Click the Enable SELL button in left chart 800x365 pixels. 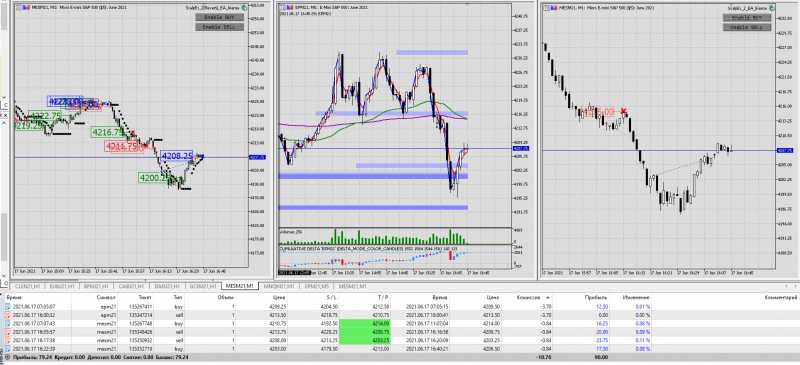pos(219,27)
